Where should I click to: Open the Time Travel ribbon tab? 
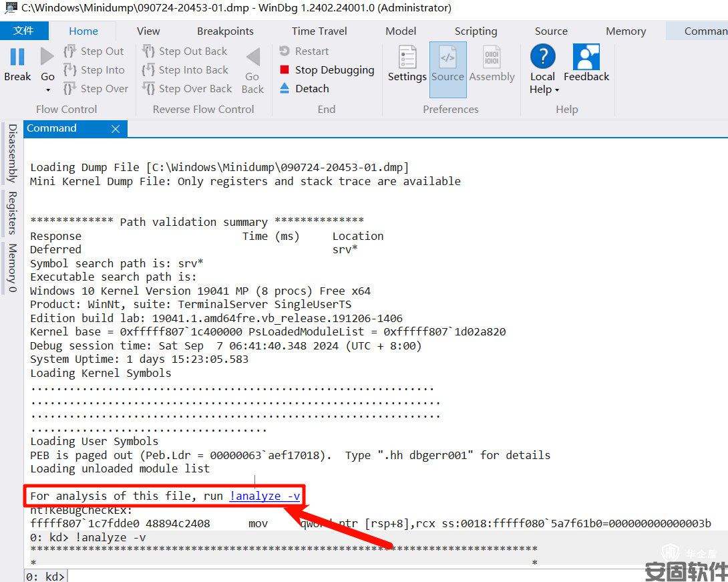[x=319, y=31]
